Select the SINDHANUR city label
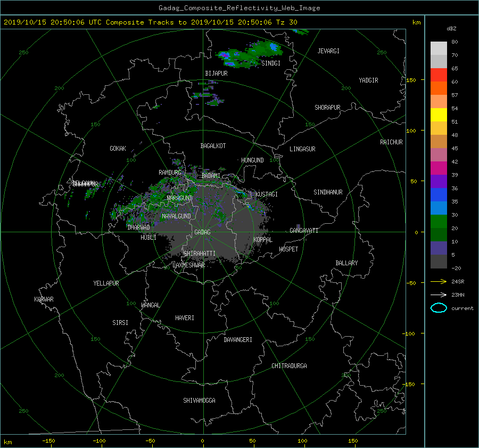 pos(328,192)
